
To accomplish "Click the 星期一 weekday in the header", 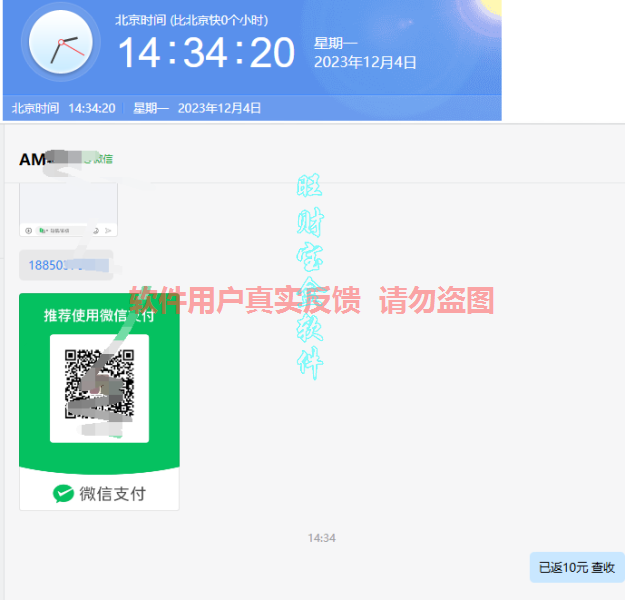I will [335, 43].
